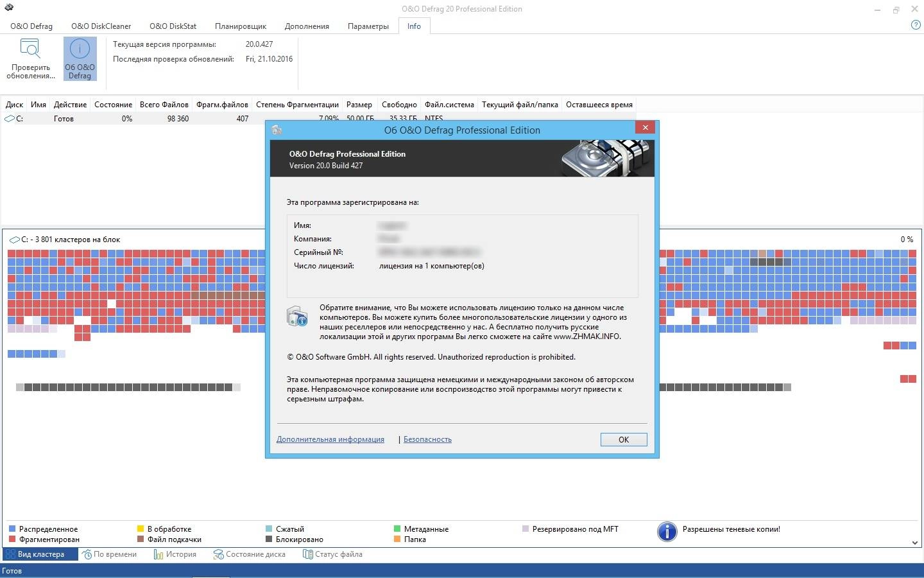
Task: Sort by Степень Фрагментации column
Action: pyautogui.click(x=297, y=105)
